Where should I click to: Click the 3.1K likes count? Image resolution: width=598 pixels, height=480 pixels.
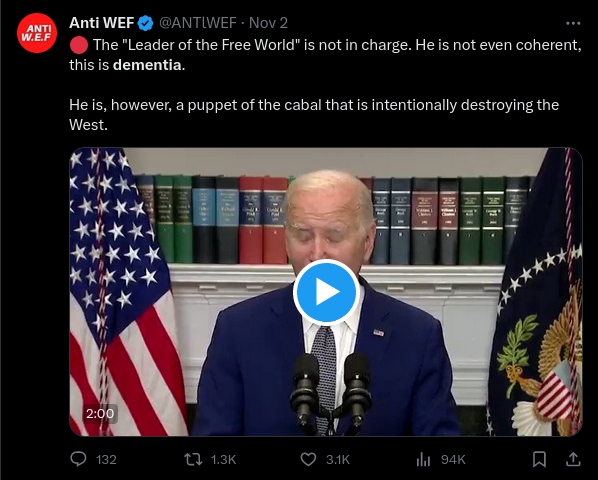338,459
